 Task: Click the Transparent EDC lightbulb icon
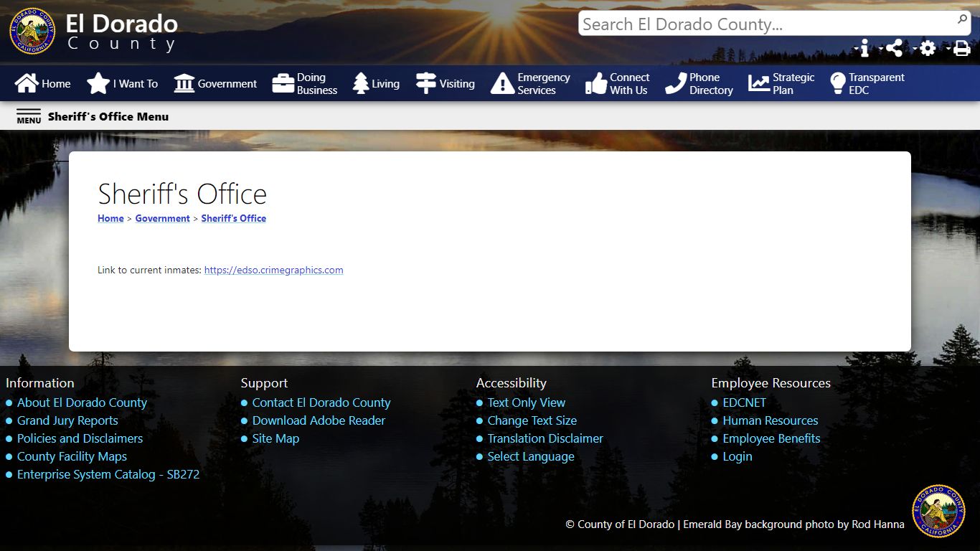click(837, 83)
